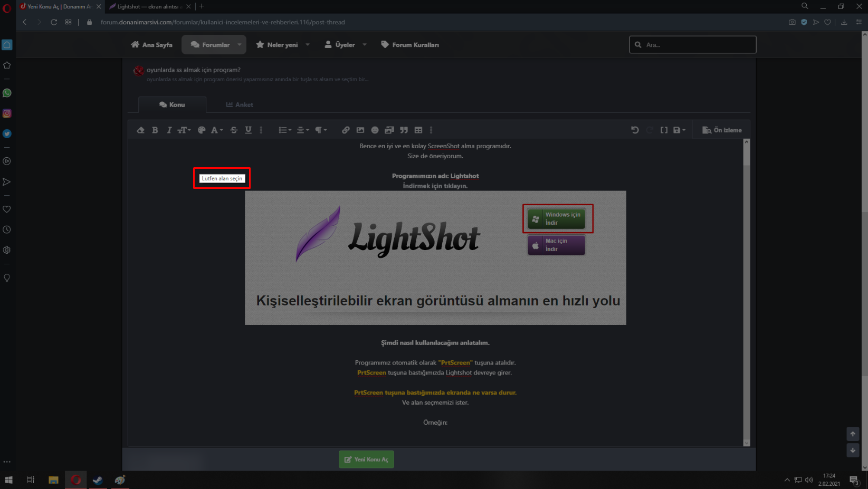The image size is (868, 489).
Task: Open the Opera easy setup icon
Action: [x=859, y=22]
